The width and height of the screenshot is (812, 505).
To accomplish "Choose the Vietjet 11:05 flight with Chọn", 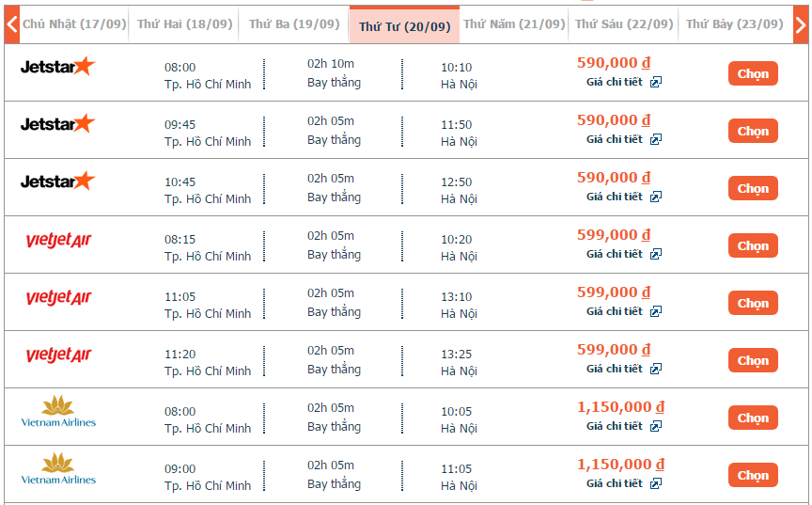I will (x=753, y=303).
